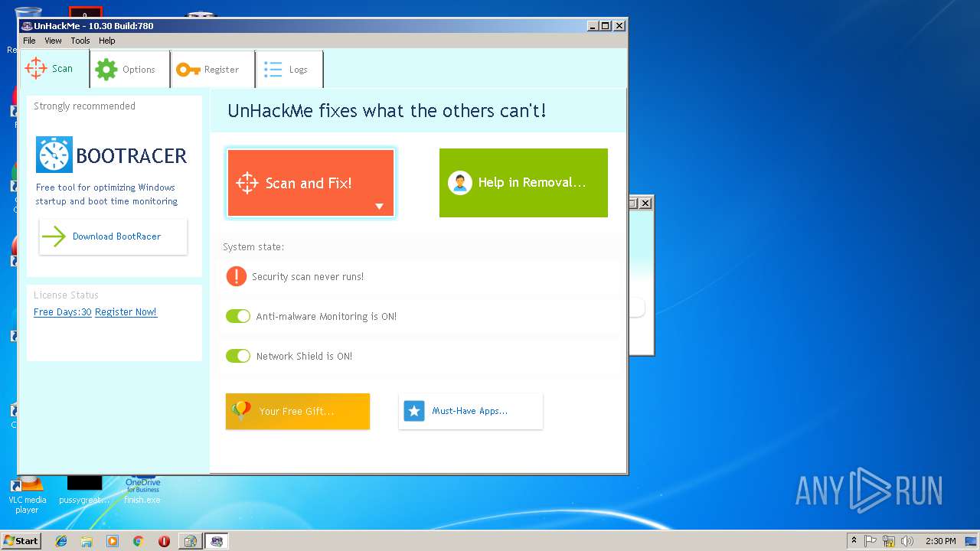The image size is (980, 551).
Task: Open the View menu
Action: pos(53,41)
